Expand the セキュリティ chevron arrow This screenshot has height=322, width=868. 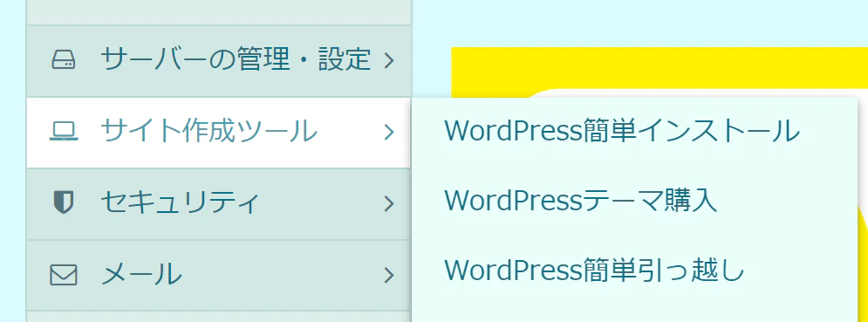(x=389, y=203)
